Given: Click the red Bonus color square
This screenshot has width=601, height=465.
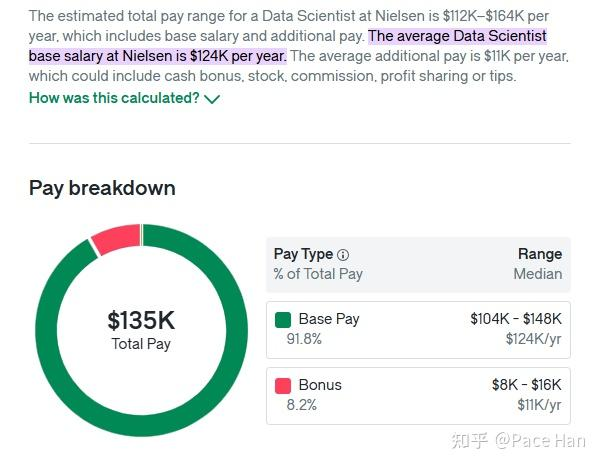Looking at the screenshot, I should [x=283, y=386].
